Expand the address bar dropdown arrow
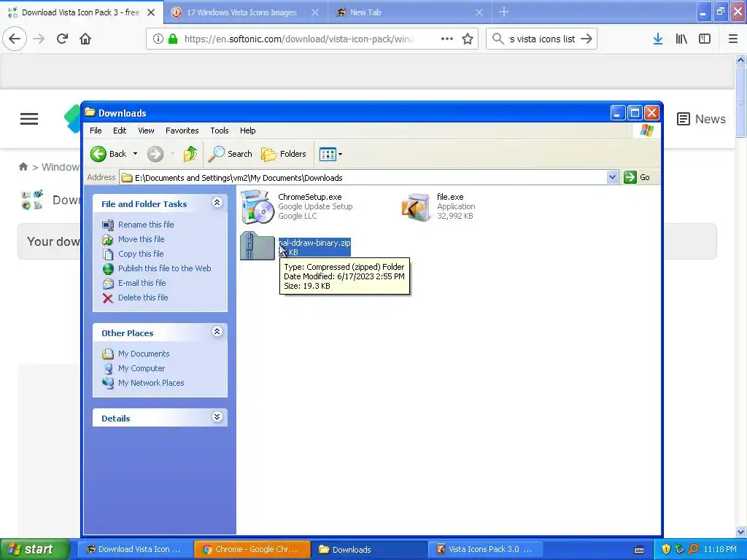The image size is (747, 560). (612, 178)
